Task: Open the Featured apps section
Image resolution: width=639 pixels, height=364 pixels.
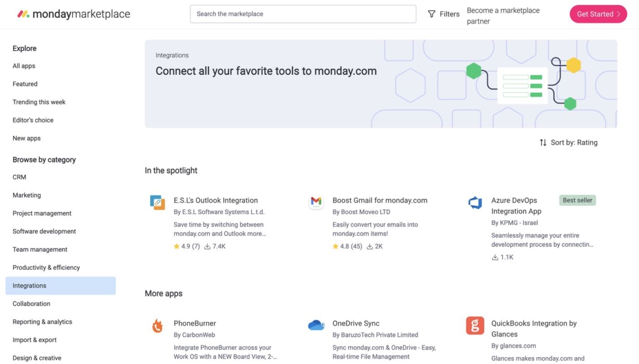Action: coord(25,83)
